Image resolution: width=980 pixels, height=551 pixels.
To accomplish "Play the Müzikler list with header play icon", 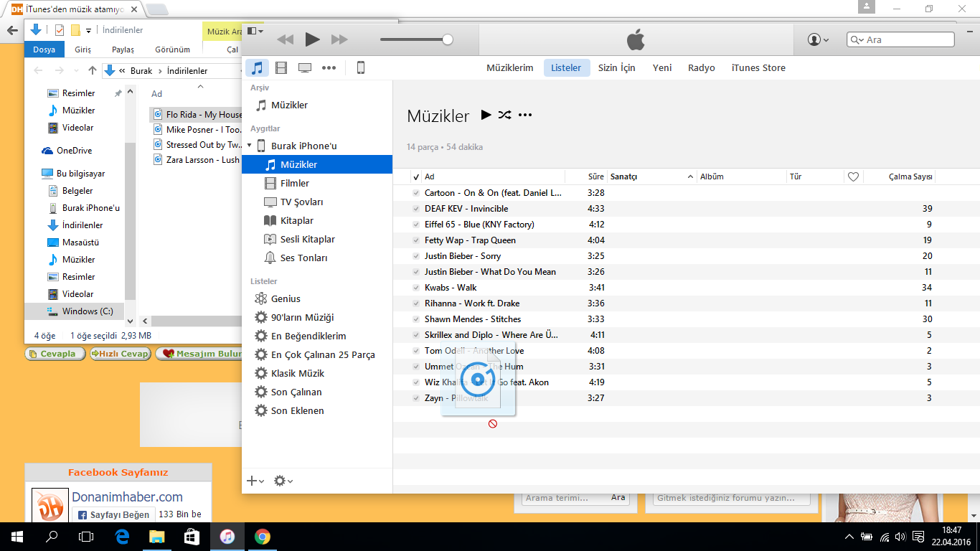I will [x=486, y=115].
